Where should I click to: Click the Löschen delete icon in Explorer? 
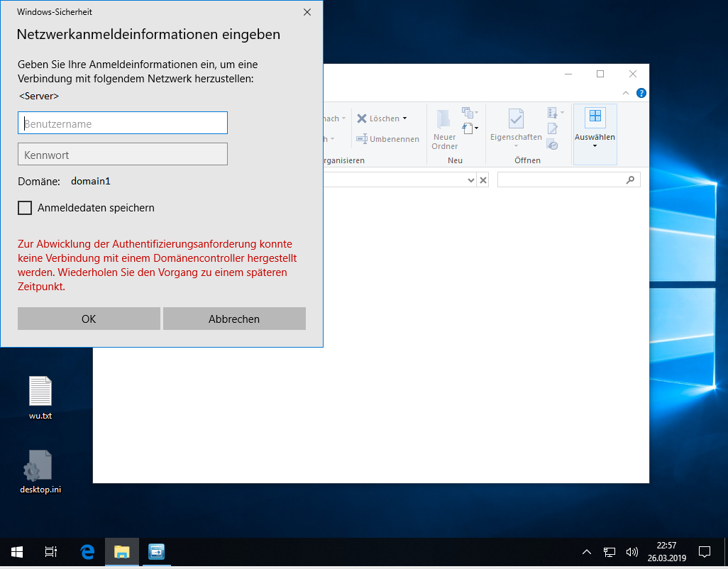[362, 118]
